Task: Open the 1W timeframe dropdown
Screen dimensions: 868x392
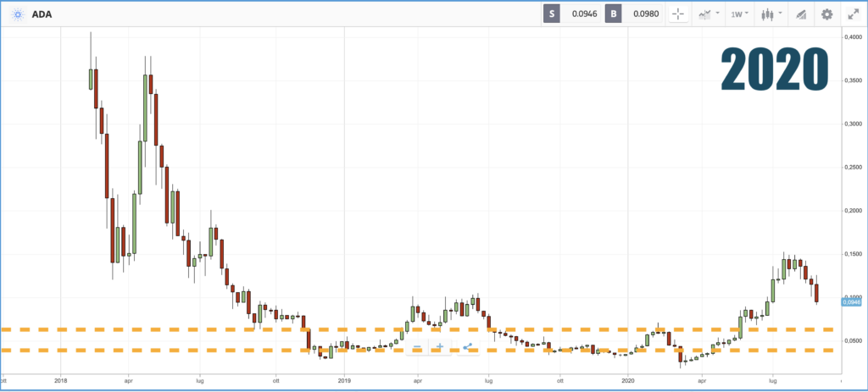Action: tap(740, 14)
